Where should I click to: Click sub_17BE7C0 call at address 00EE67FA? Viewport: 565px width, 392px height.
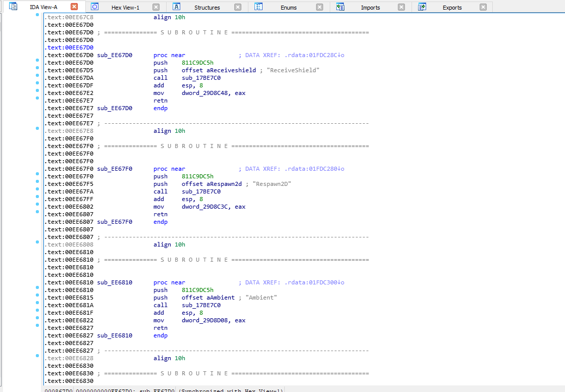(201, 191)
